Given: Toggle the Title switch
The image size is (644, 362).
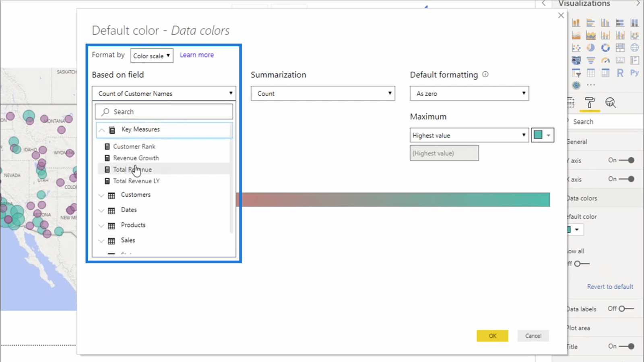Looking at the screenshot, I should [627, 346].
